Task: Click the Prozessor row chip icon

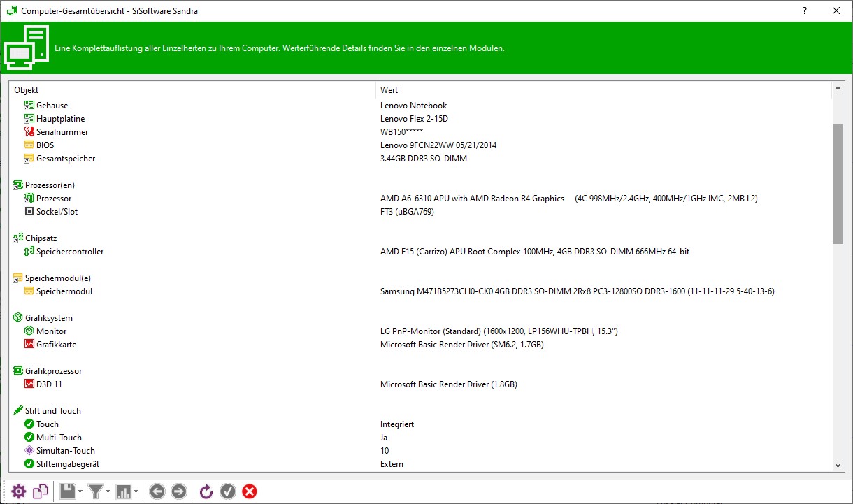Action: (29, 199)
